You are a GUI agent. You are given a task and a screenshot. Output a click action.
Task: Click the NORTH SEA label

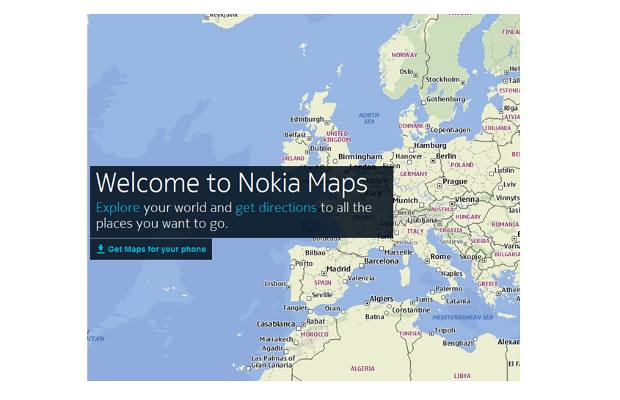[369, 118]
